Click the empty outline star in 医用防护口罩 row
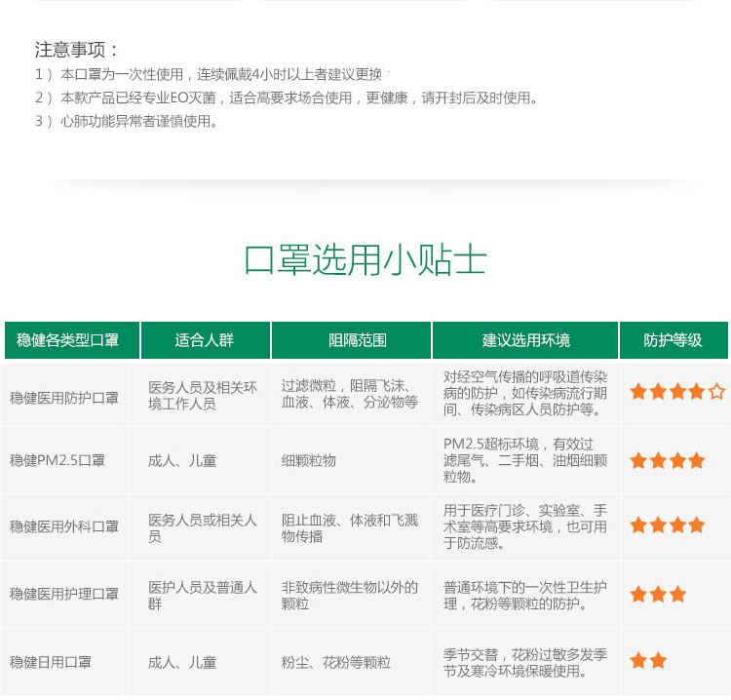 [x=717, y=391]
